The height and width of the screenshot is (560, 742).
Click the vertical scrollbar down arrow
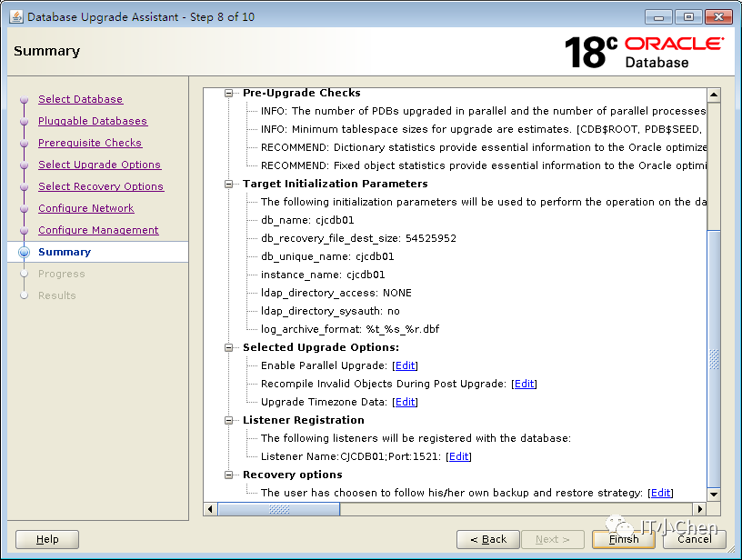(x=714, y=495)
